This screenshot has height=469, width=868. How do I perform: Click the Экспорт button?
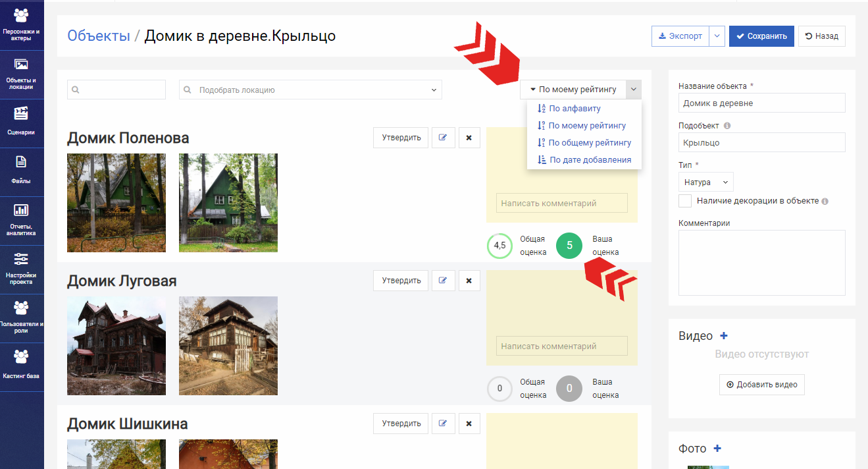(x=680, y=36)
